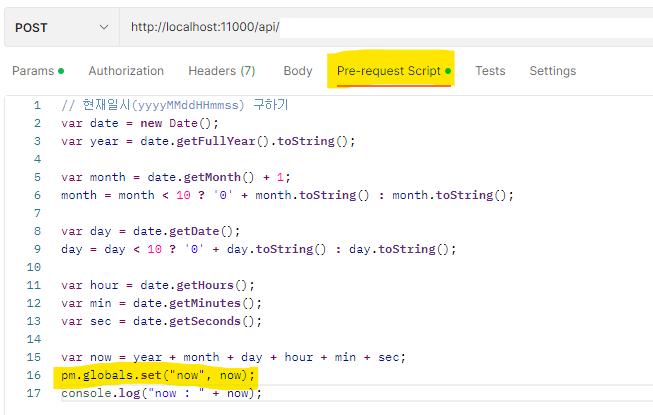The height and width of the screenshot is (415, 653).
Task: Click the line 'var now = year + month...'
Action: pos(233,357)
